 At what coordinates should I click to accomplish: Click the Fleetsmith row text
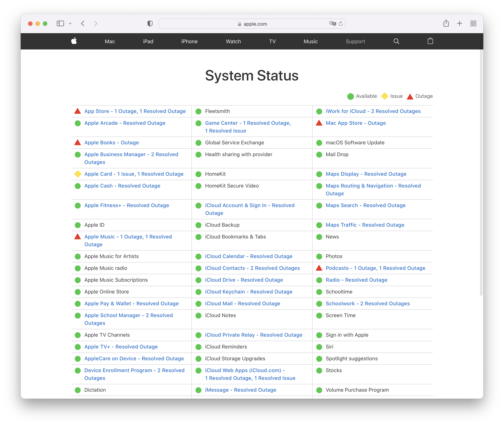217,111
